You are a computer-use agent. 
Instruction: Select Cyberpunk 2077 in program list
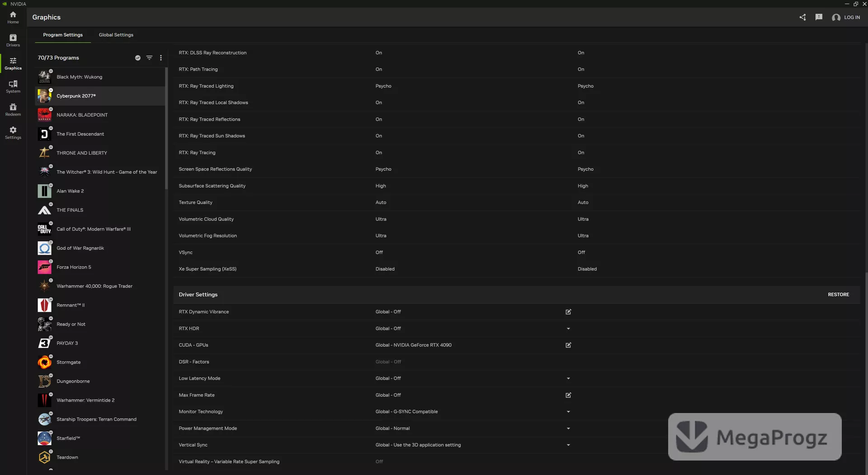100,96
